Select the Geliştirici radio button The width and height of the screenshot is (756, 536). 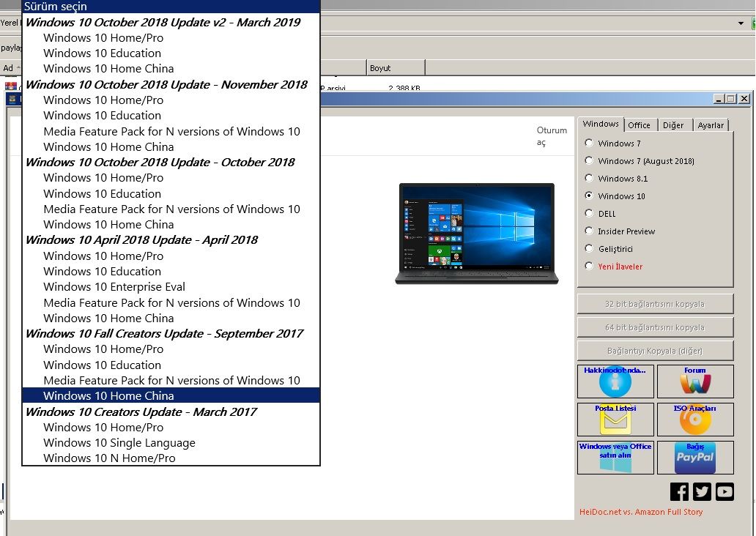click(589, 248)
